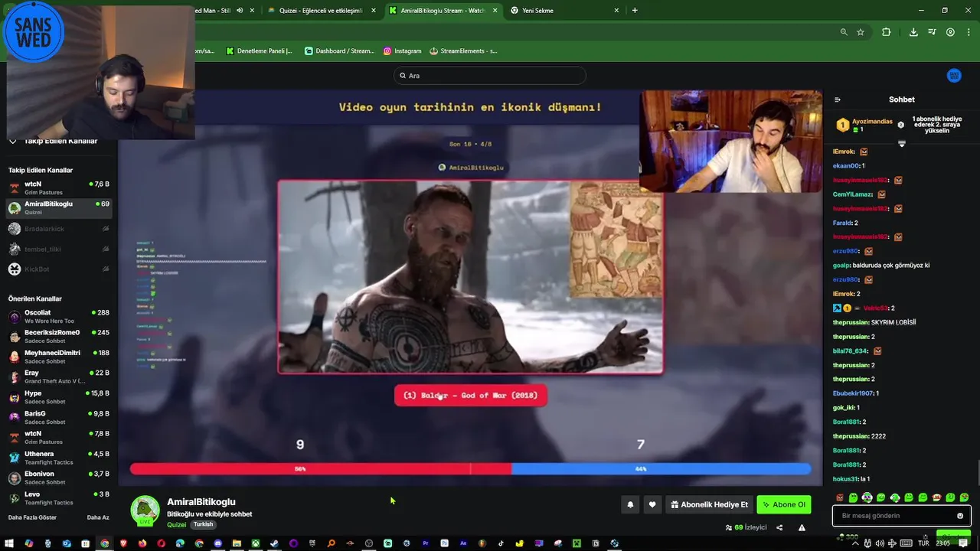The width and height of the screenshot is (980, 551).
Task: Open recommended channel Uthenera
Action: tap(59, 458)
